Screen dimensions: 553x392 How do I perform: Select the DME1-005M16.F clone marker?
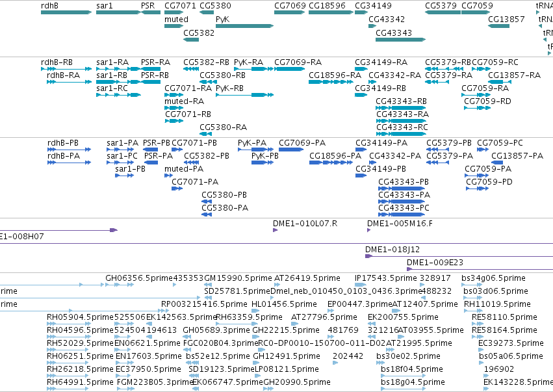(369, 230)
